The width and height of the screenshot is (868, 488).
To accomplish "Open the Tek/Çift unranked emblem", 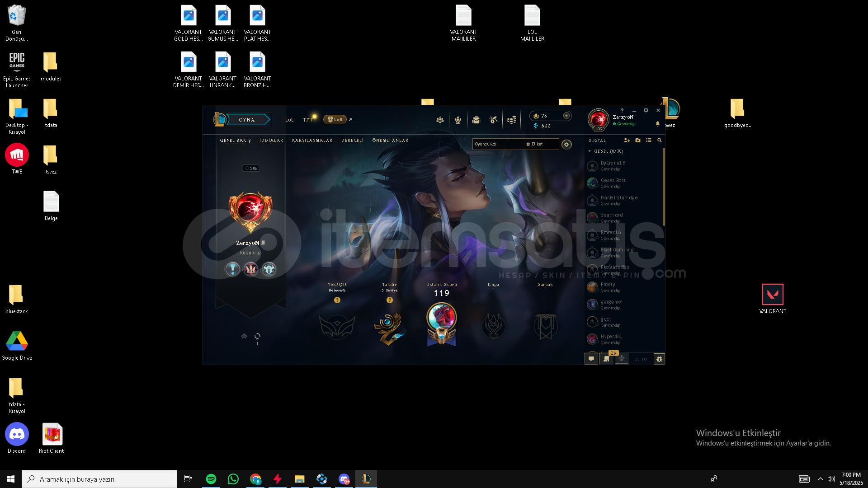I will click(x=337, y=327).
